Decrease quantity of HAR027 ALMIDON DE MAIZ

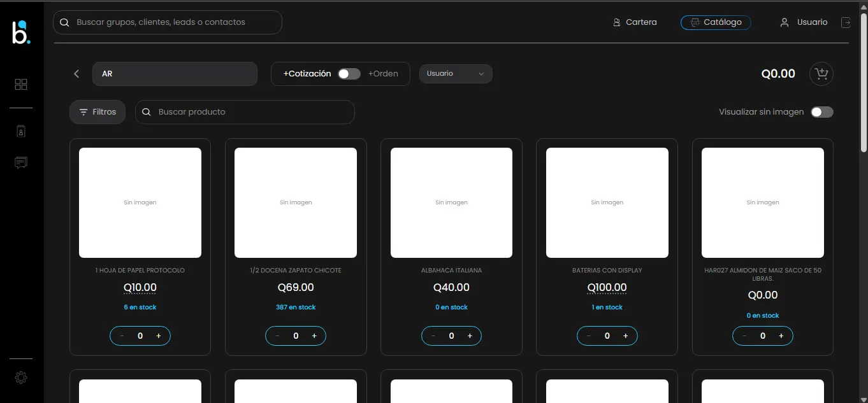click(x=744, y=336)
